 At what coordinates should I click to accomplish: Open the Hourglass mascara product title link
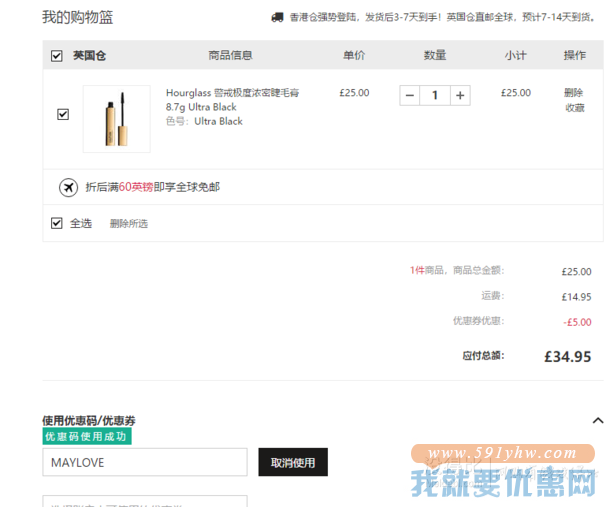pyautogui.click(x=232, y=100)
